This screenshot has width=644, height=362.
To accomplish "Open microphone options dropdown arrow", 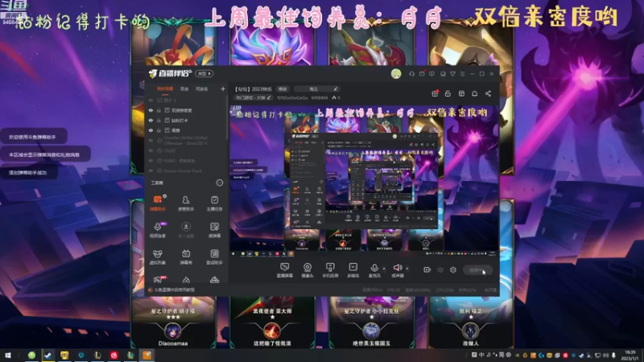I will 384,269.
